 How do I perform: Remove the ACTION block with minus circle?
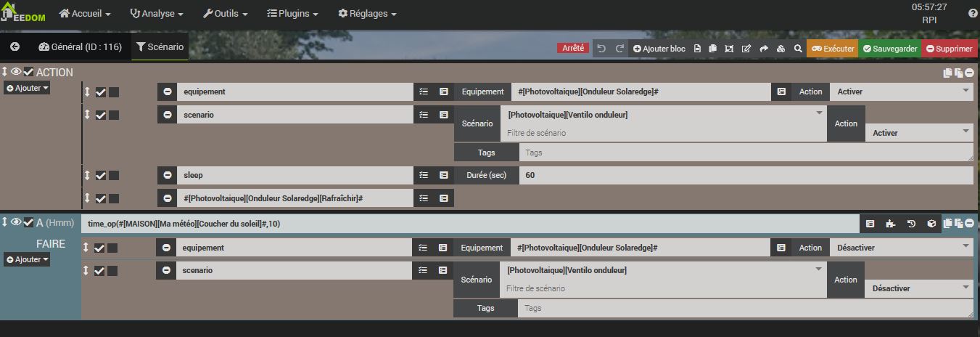[x=970, y=73]
